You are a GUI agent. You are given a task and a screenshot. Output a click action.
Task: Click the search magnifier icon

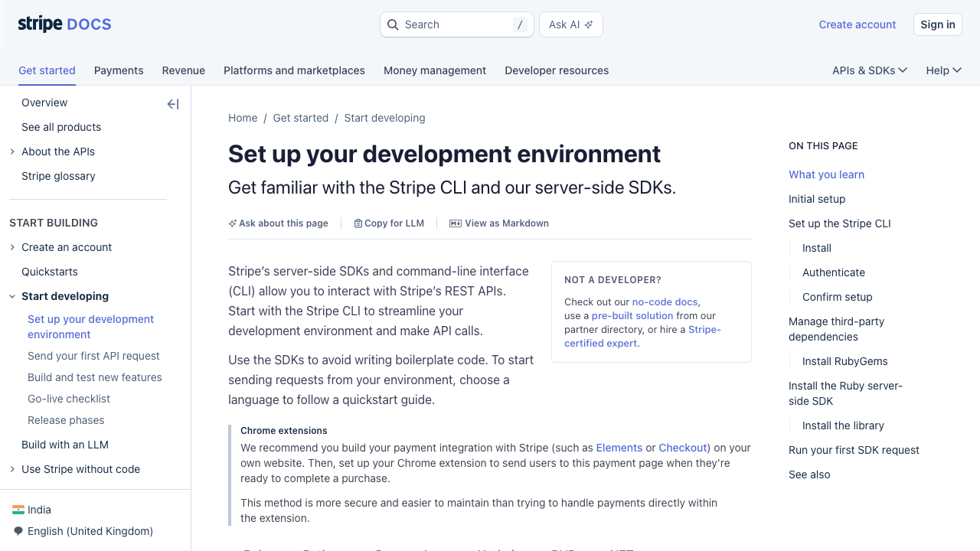pos(393,24)
